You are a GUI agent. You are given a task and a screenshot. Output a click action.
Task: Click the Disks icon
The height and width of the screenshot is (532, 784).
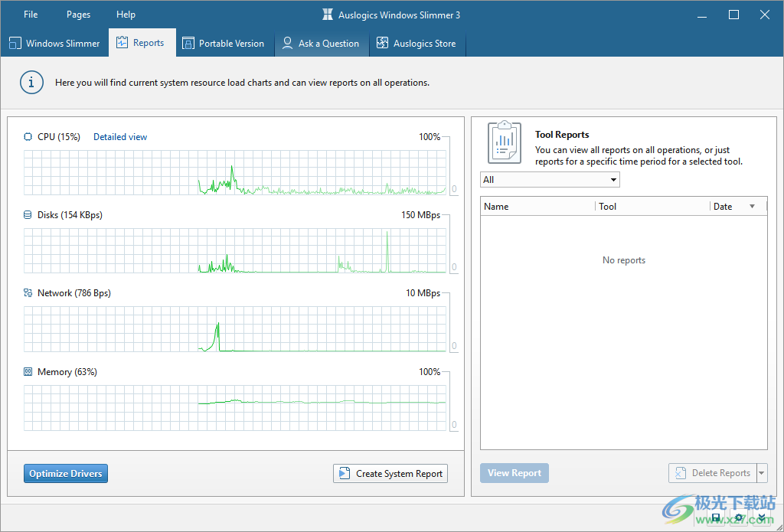(x=28, y=215)
